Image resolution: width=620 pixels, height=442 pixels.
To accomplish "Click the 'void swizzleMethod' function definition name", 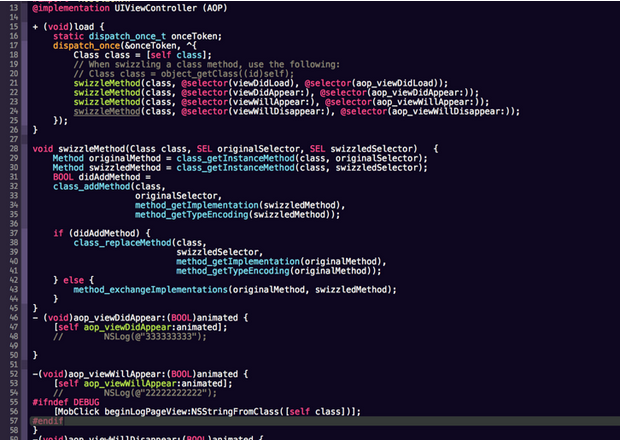I will point(91,149).
